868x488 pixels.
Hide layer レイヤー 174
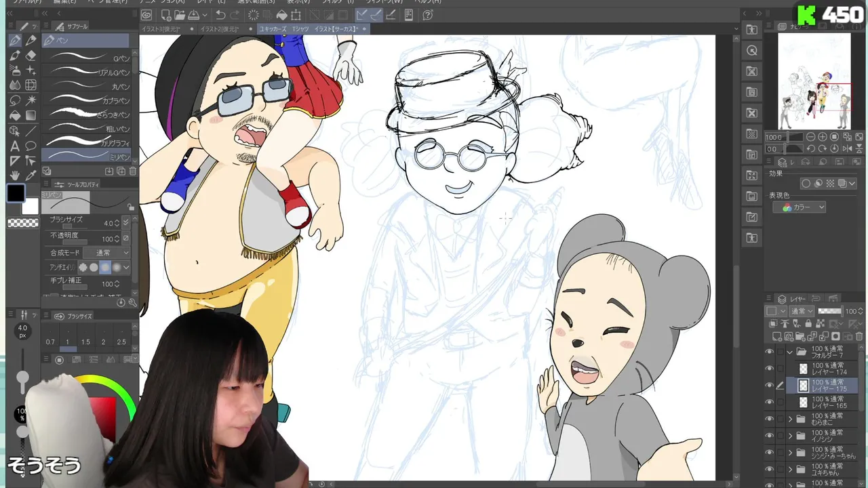(x=769, y=369)
